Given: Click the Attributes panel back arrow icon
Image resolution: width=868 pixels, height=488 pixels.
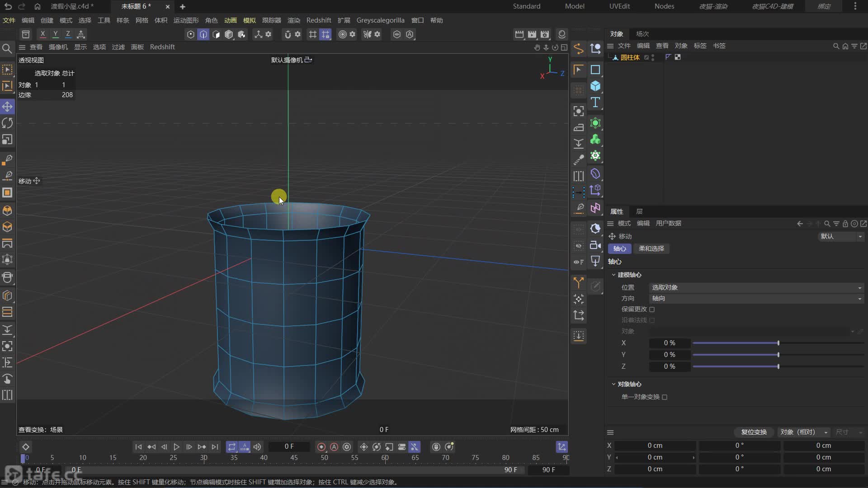Looking at the screenshot, I should (800, 223).
